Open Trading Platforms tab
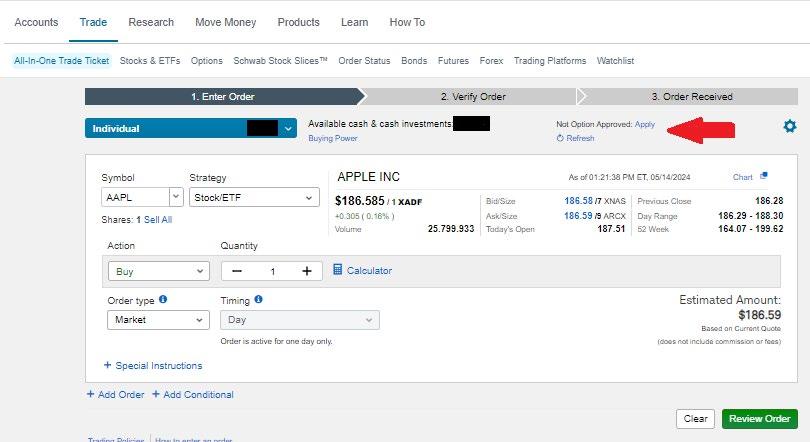810x442 pixels. point(550,60)
